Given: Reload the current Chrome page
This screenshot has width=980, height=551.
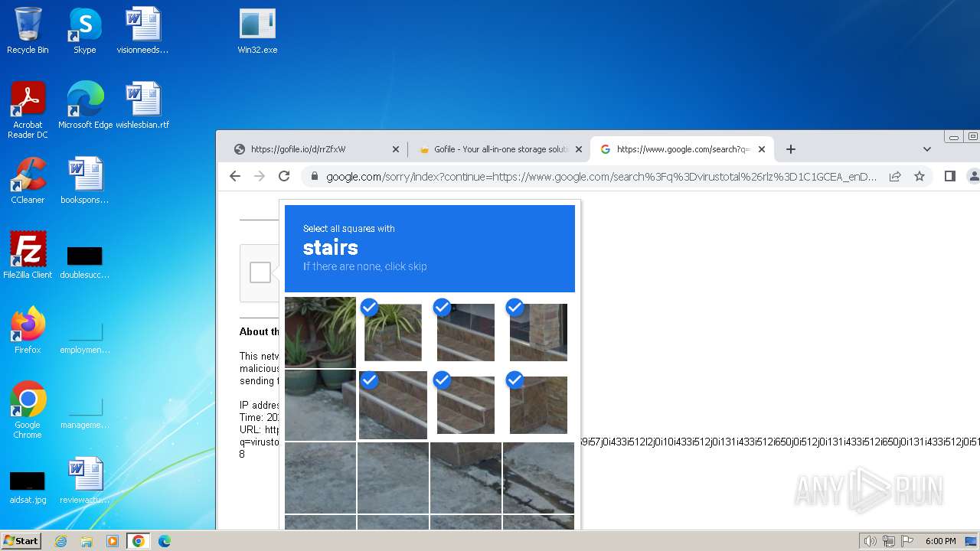Looking at the screenshot, I should coord(284,176).
